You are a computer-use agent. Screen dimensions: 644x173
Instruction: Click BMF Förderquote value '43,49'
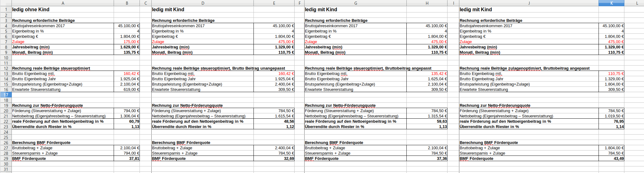click(619, 159)
